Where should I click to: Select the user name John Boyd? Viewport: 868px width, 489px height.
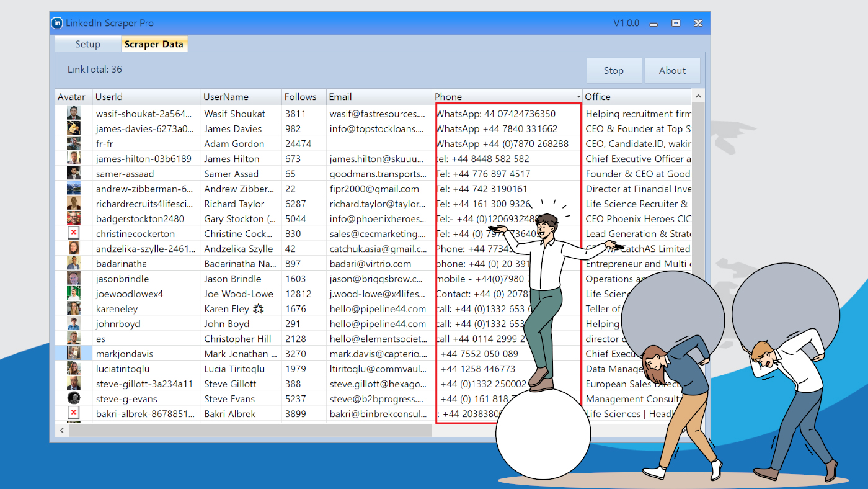[x=227, y=323]
